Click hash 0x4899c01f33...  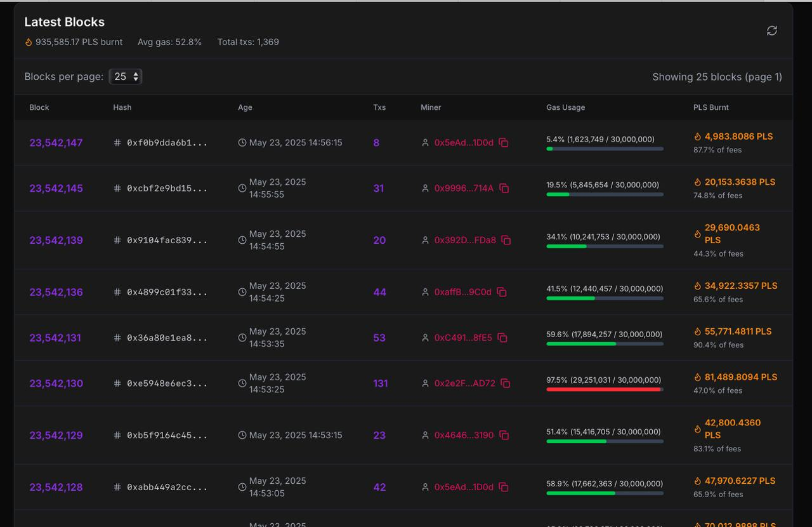167,293
